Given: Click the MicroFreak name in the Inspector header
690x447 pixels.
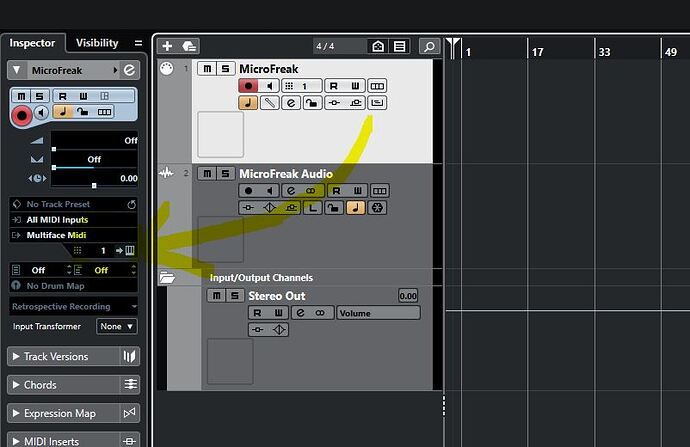Looking at the screenshot, I should (x=57, y=70).
